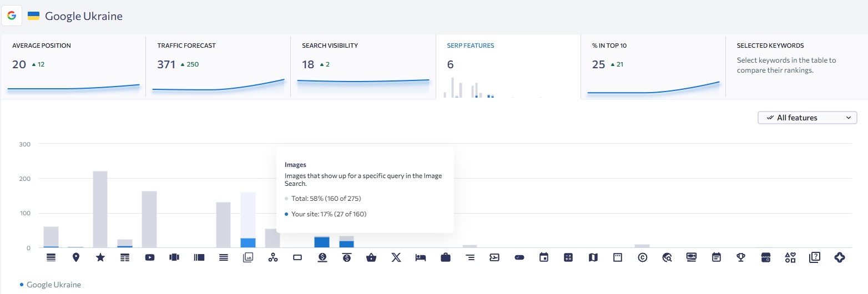
Task: Click the shopping basket feature icon
Action: [371, 257]
